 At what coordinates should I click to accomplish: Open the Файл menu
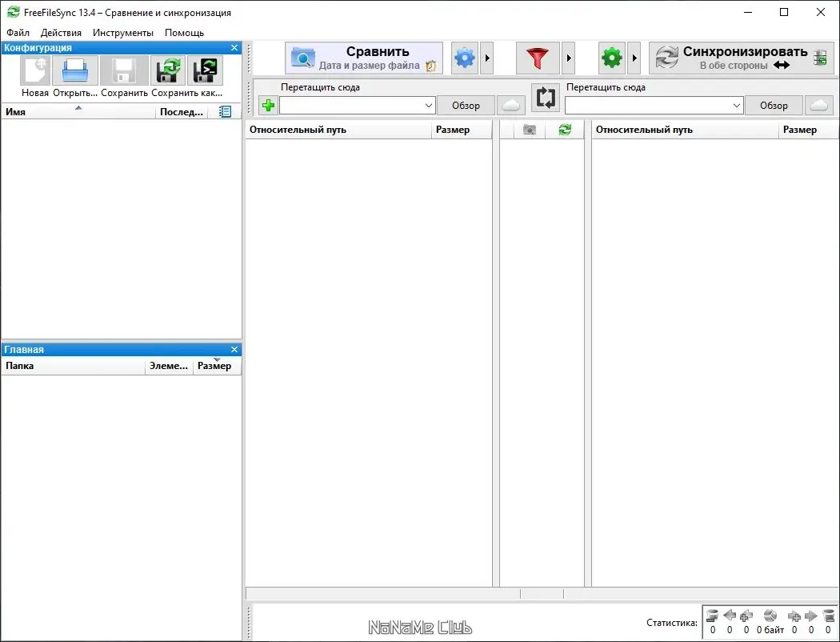[18, 33]
